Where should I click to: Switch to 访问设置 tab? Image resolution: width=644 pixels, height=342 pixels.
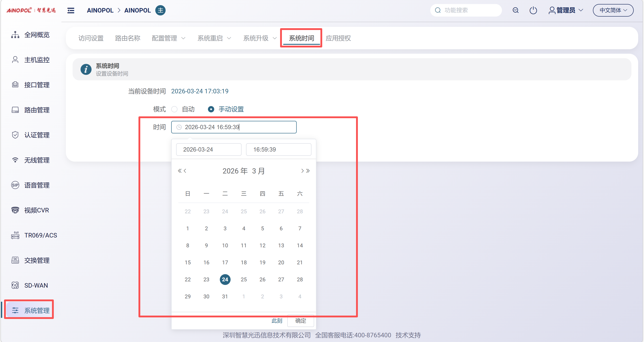point(91,38)
